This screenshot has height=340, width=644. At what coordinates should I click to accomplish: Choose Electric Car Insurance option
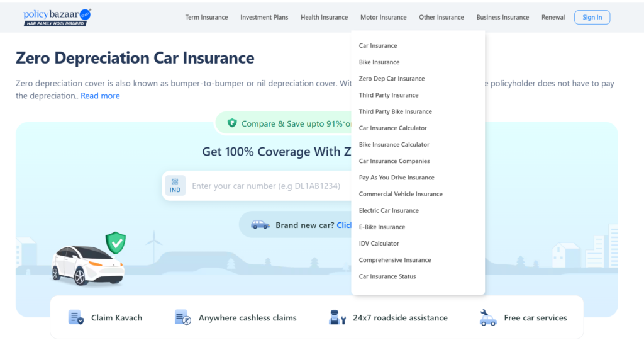pyautogui.click(x=389, y=210)
